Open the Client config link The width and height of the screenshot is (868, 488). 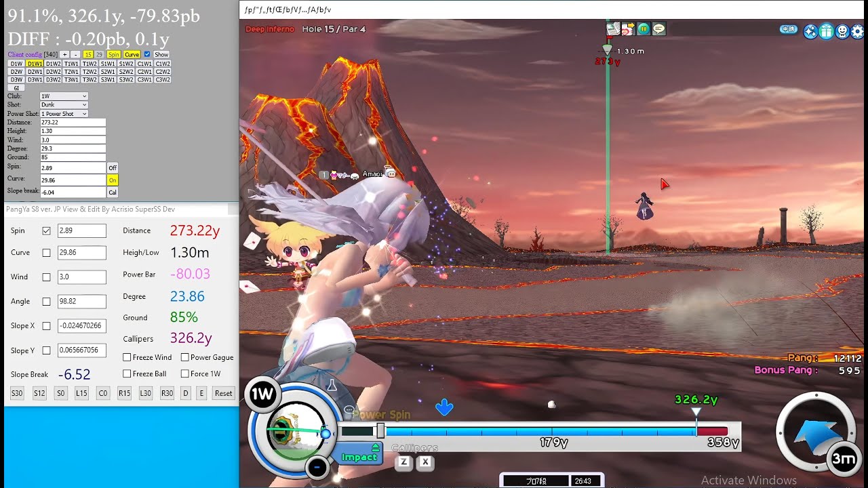point(24,54)
